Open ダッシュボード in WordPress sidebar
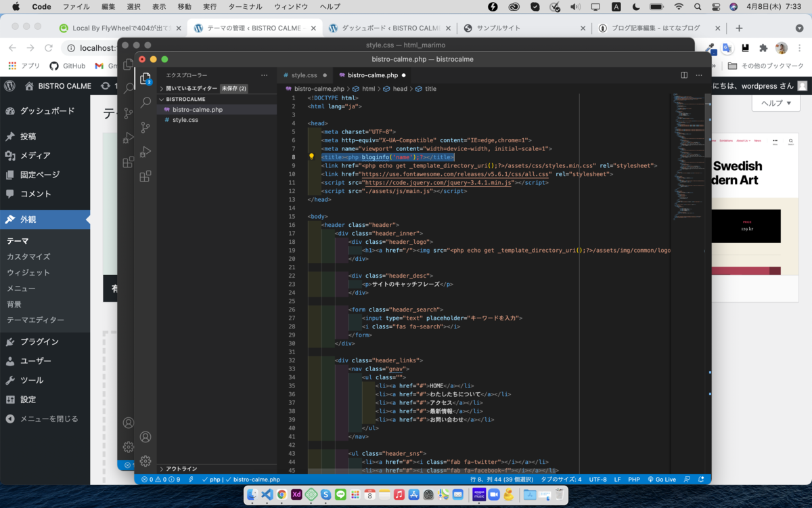This screenshot has width=812, height=508. pyautogui.click(x=45, y=111)
